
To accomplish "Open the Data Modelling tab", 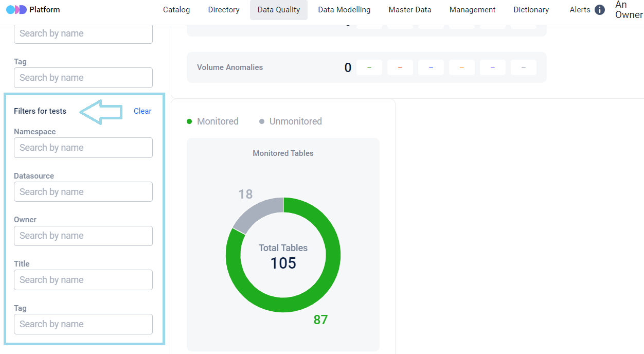I will pos(344,10).
